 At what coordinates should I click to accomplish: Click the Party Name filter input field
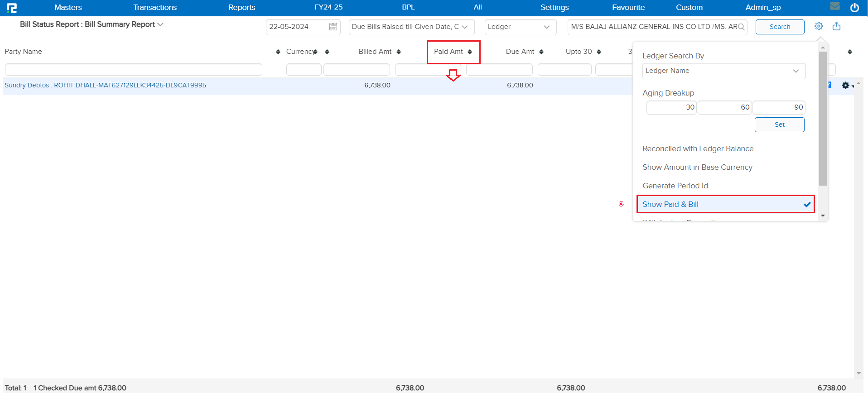click(133, 69)
